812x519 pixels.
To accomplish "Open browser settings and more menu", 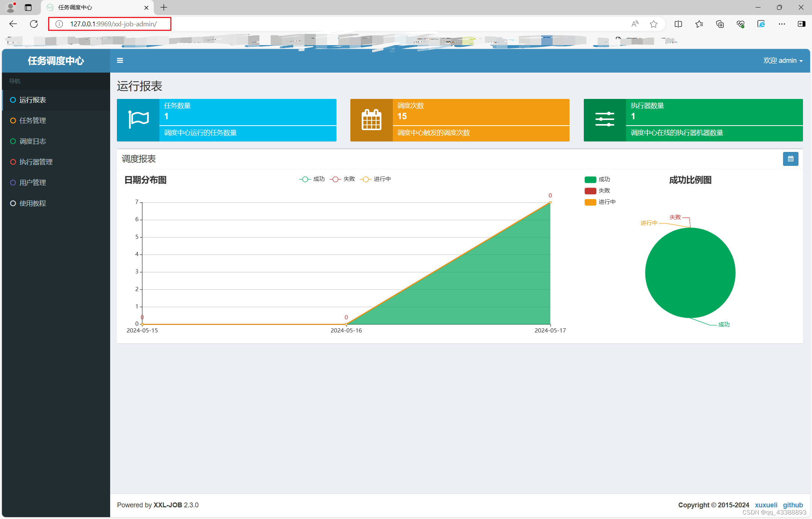I will [x=782, y=24].
